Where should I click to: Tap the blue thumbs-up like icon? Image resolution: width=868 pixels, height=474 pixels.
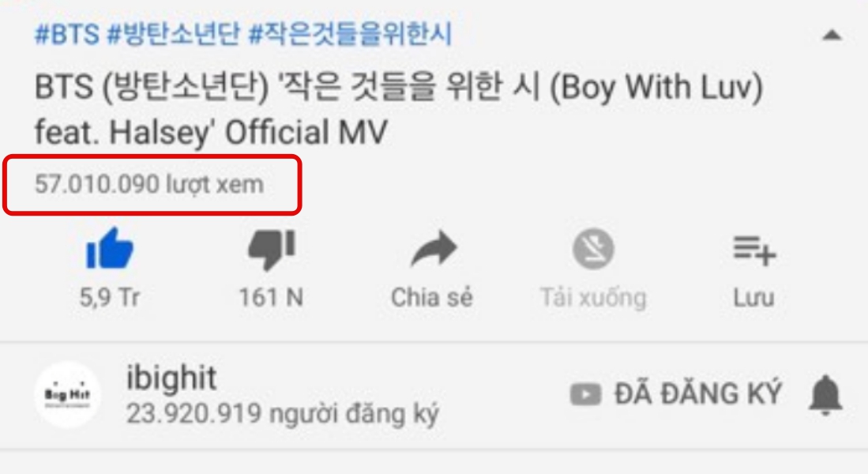[x=110, y=249]
